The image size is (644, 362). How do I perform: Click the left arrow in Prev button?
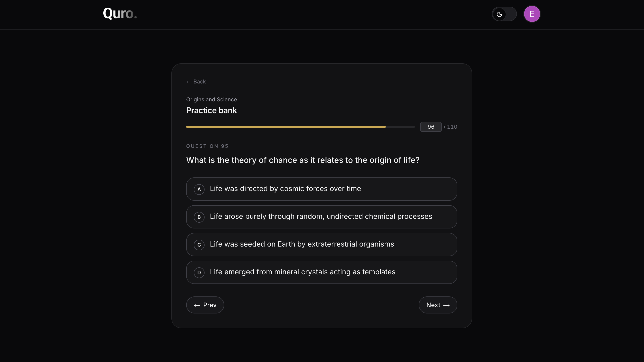197,305
